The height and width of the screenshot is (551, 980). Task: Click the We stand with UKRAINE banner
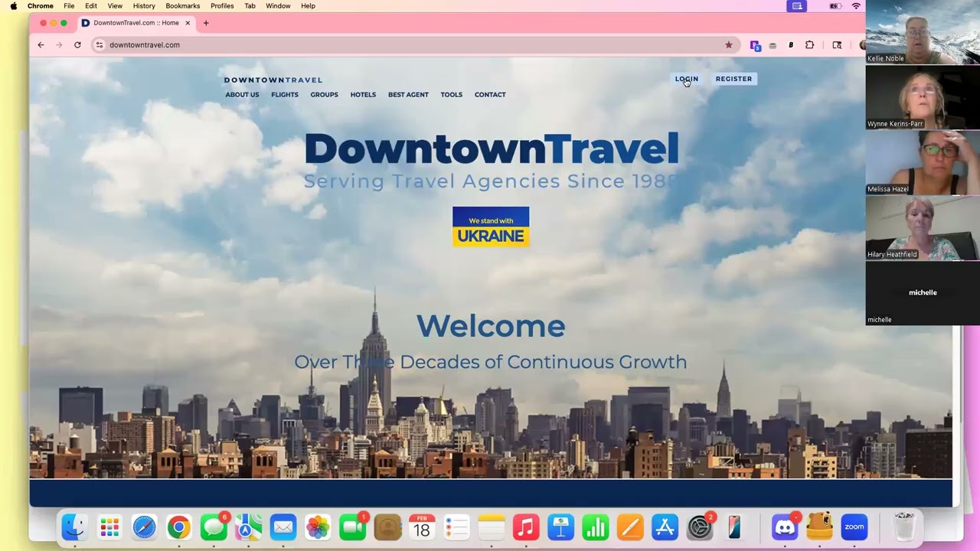tap(491, 227)
